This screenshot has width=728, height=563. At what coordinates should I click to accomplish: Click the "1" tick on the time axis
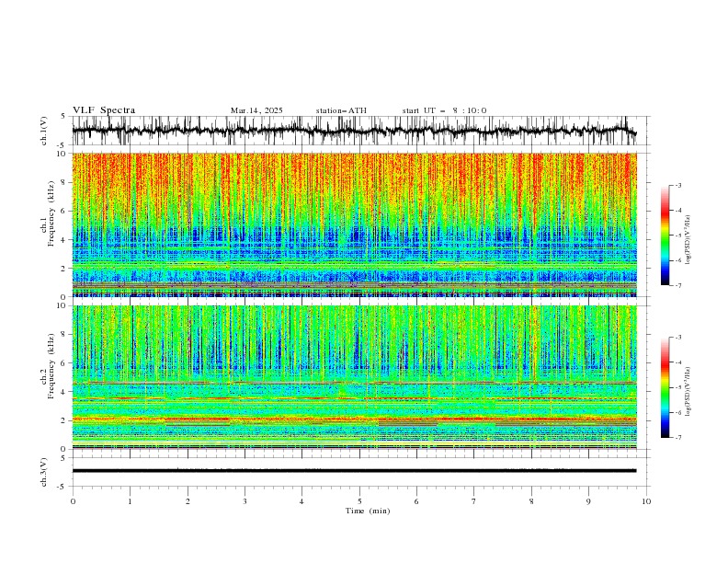(x=130, y=501)
